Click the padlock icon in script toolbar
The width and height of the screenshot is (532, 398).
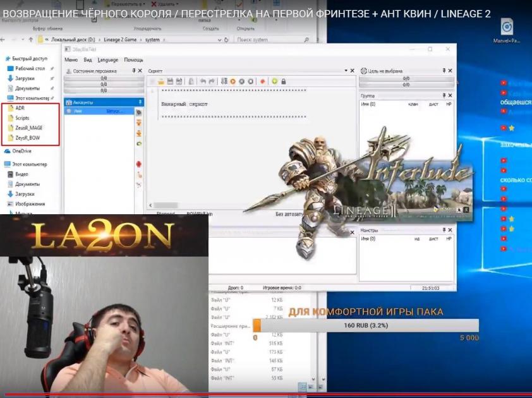pyautogui.click(x=283, y=81)
